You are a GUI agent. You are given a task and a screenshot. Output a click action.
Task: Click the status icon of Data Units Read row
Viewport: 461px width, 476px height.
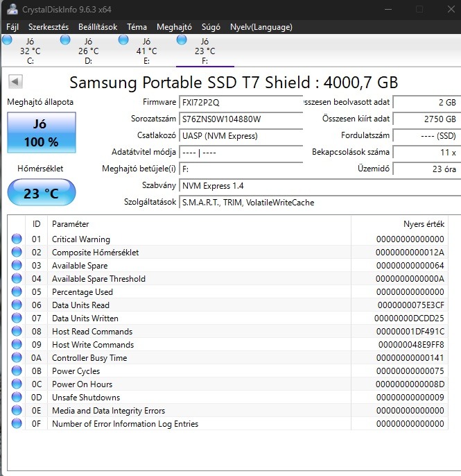click(x=17, y=305)
